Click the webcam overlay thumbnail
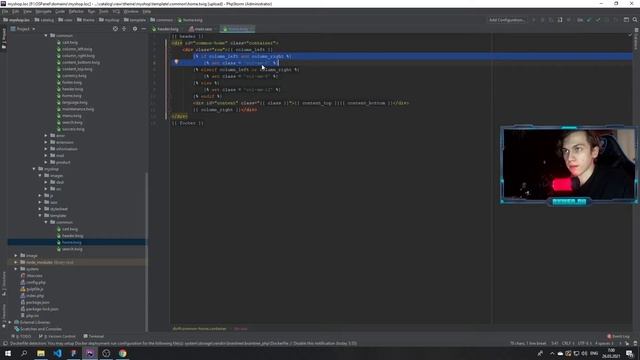Screen dimensions: 640x360 (x=569, y=164)
